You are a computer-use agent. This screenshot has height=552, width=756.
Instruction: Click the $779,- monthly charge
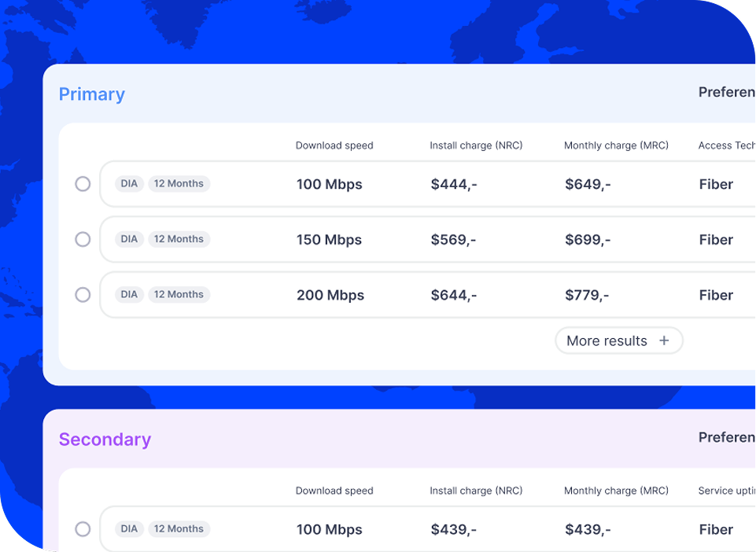587,295
